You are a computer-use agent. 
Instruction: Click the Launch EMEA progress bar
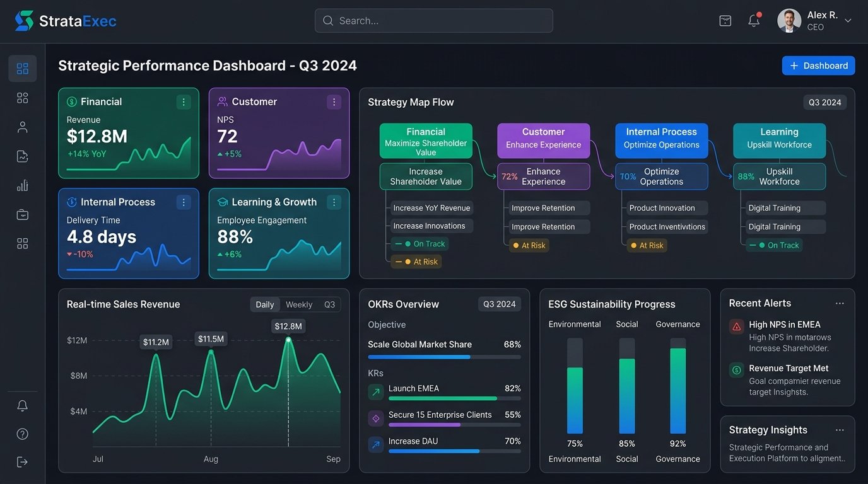tap(455, 398)
